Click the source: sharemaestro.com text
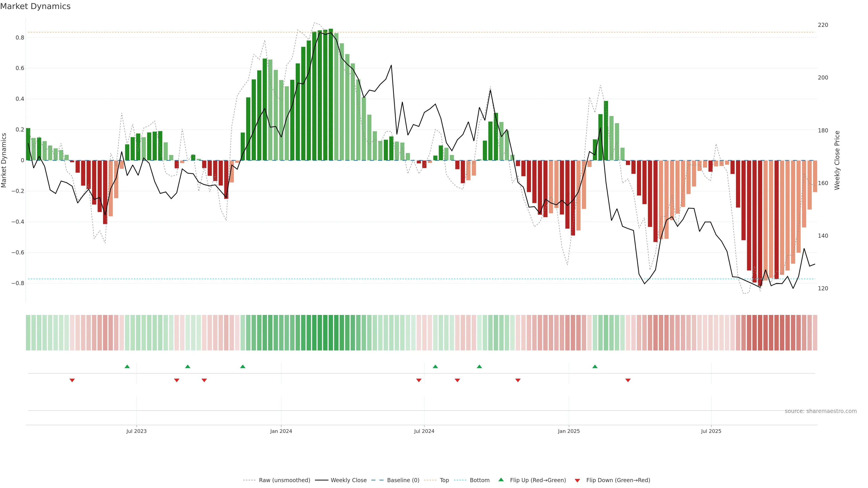The image size is (868, 488). (x=821, y=411)
